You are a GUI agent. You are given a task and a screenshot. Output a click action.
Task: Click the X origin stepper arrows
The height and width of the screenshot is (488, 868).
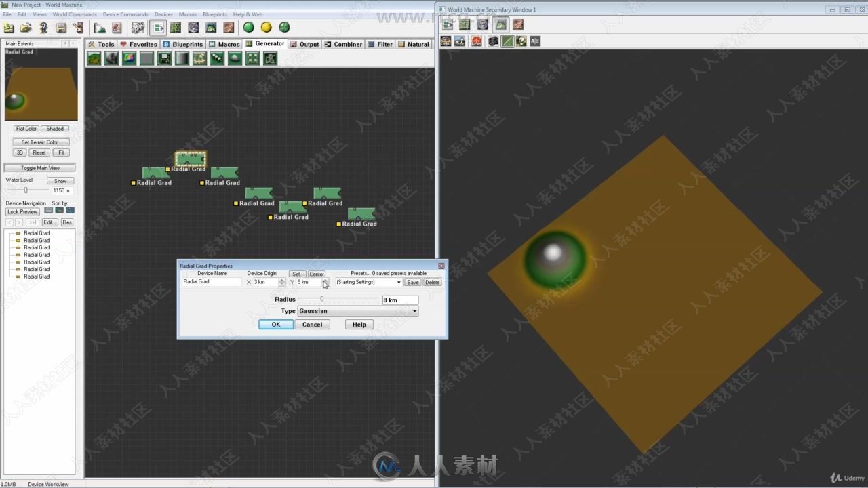point(282,282)
